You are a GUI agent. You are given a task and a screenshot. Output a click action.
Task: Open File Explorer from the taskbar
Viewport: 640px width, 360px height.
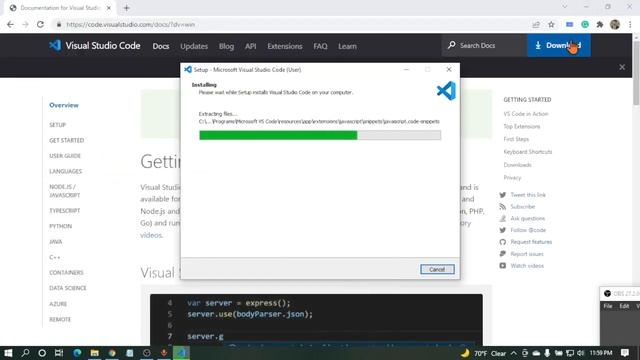click(94, 353)
